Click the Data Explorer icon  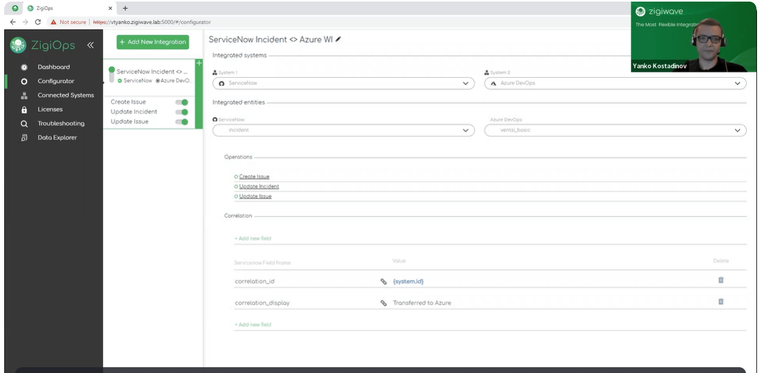24,138
